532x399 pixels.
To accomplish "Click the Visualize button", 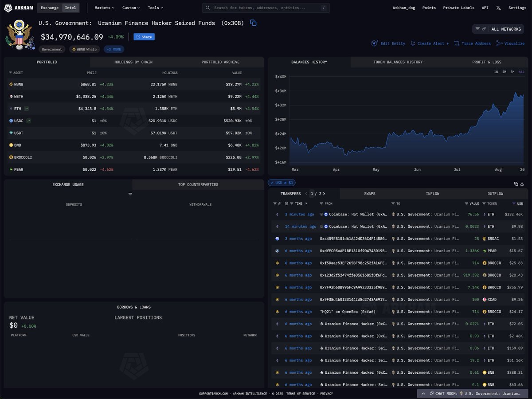I will [x=510, y=43].
